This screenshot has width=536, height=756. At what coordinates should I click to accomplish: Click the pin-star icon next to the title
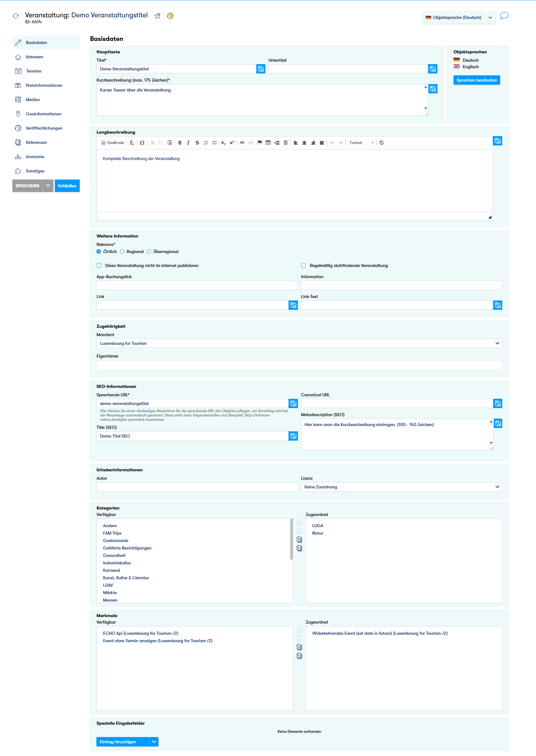click(158, 16)
